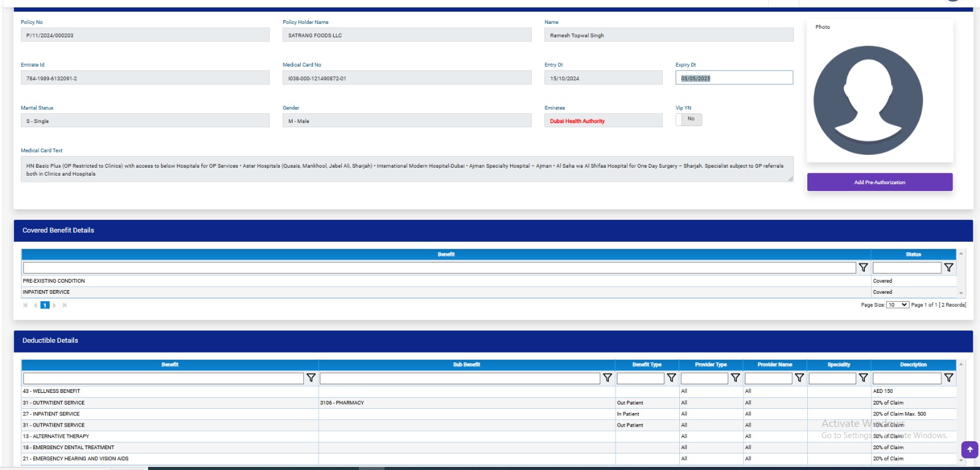Open the Sub Benefit filter icon
The width and height of the screenshot is (980, 470).
tap(607, 378)
